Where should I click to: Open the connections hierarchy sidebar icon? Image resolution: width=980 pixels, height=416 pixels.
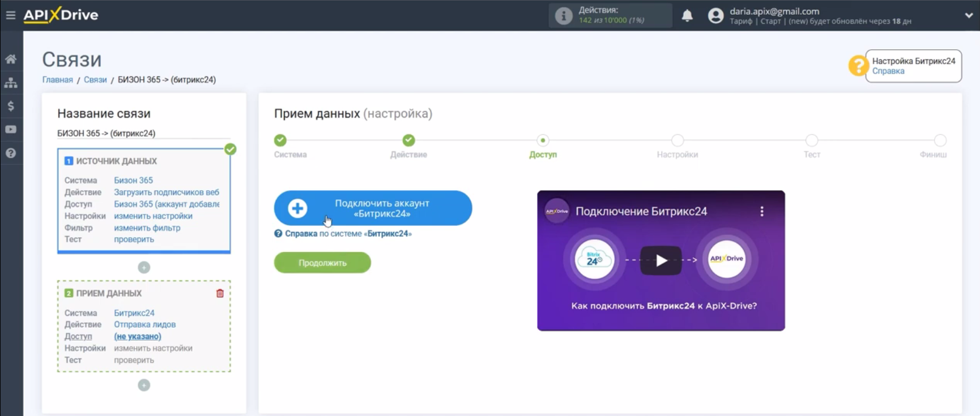11,83
